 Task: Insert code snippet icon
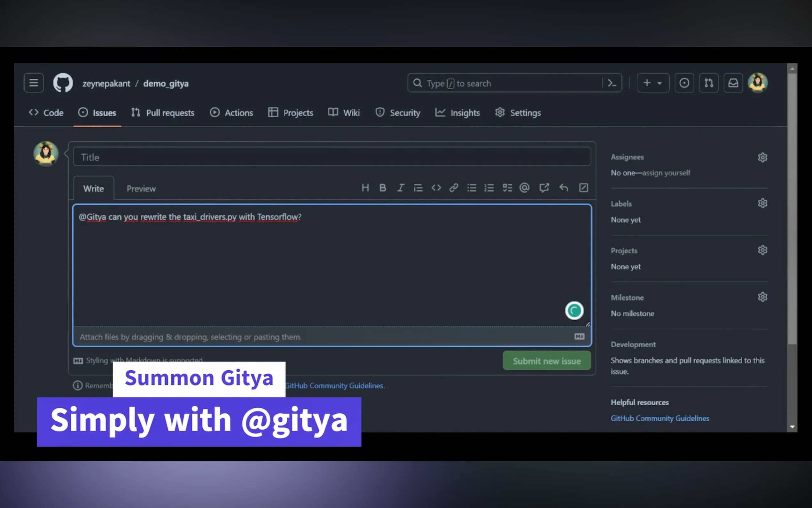pos(436,188)
